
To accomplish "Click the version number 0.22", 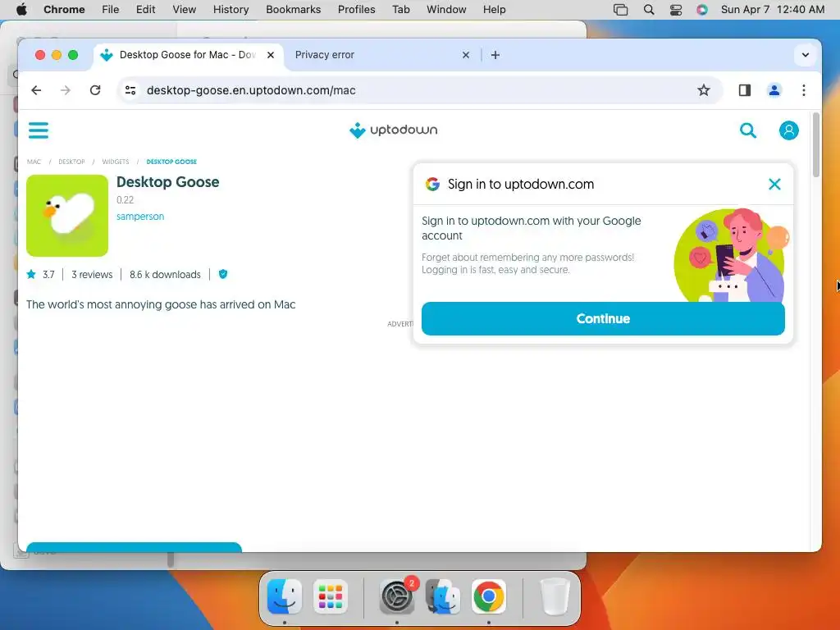I will (125, 200).
